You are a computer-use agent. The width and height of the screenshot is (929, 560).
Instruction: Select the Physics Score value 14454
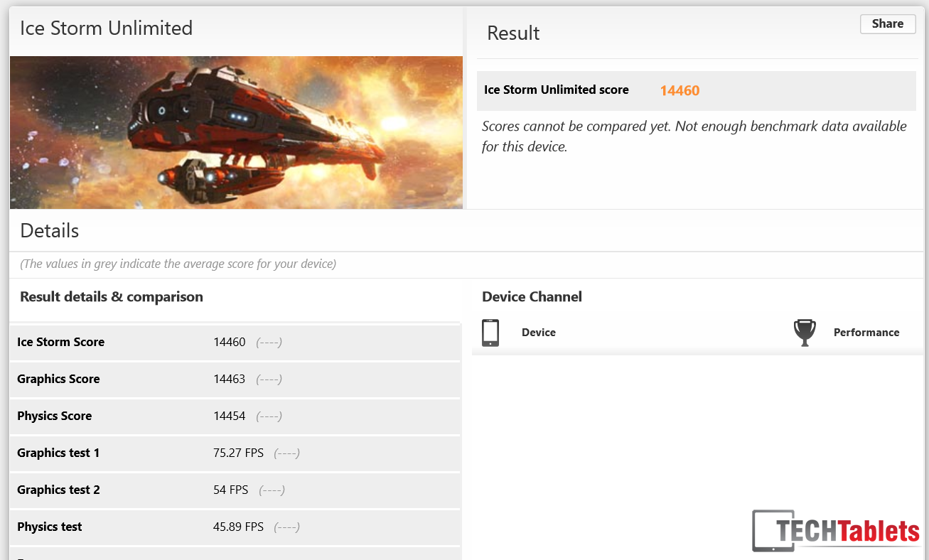[230, 416]
